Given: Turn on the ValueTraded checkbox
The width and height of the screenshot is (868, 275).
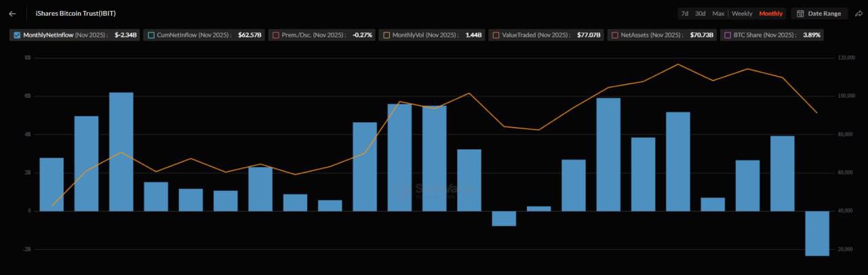Looking at the screenshot, I should tap(496, 35).
